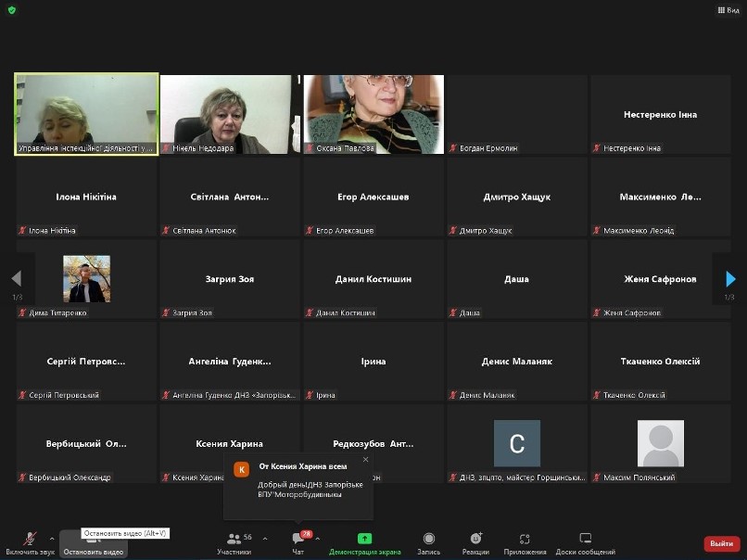Click muted mic icon by Даша name

[453, 313]
